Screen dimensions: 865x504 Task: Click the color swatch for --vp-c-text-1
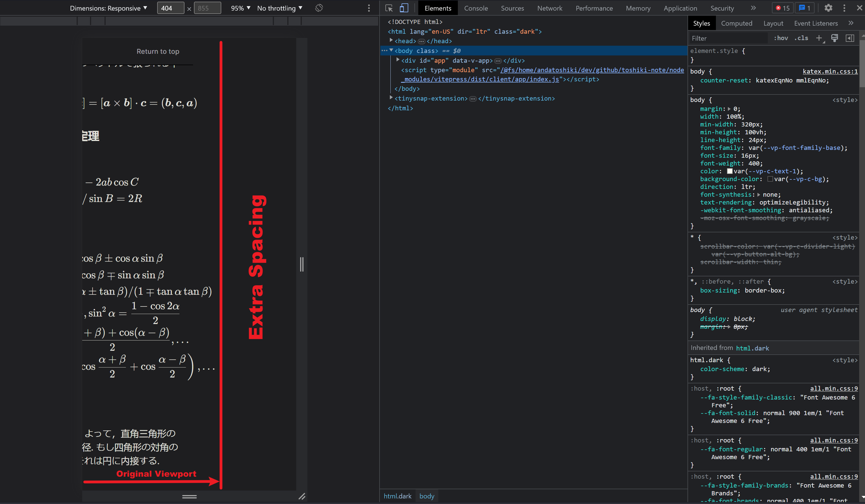coord(729,171)
